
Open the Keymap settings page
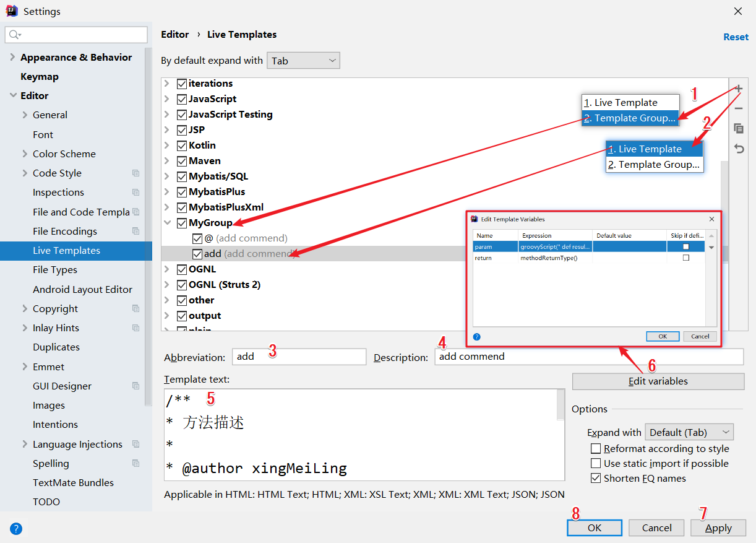point(40,76)
